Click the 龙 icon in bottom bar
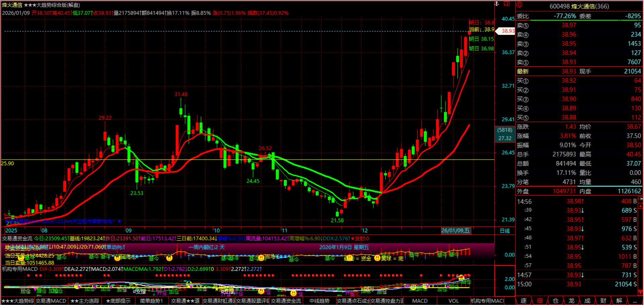The height and width of the screenshot is (305, 644). coord(571,301)
